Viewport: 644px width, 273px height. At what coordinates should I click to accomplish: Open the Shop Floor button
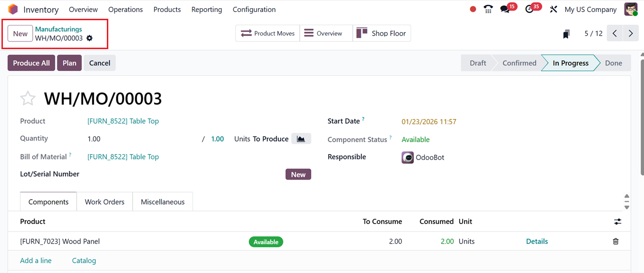382,33
